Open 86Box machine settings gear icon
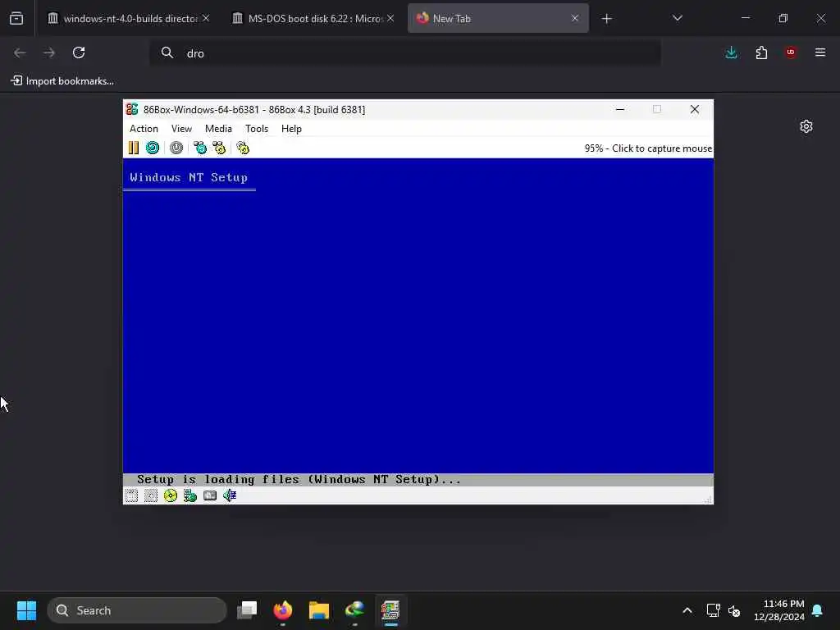Viewport: 840px width, 630px height. (x=243, y=148)
